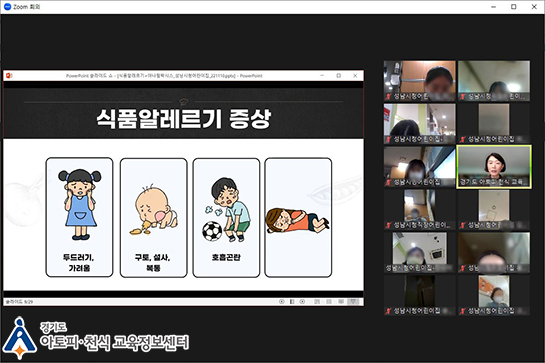Switch to slide sorter view icon
This screenshot has width=545, height=363.
329,301
